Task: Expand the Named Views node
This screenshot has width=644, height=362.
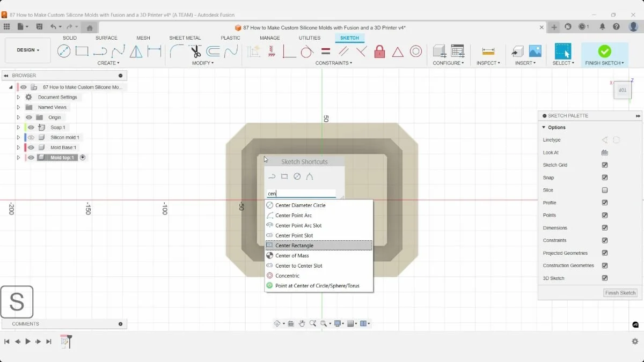Action: pos(18,107)
